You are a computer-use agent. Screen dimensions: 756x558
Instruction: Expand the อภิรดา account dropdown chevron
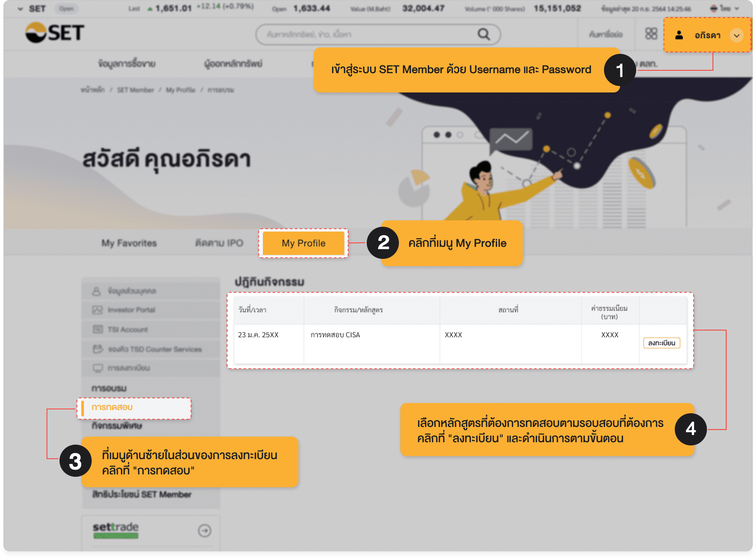pos(737,35)
